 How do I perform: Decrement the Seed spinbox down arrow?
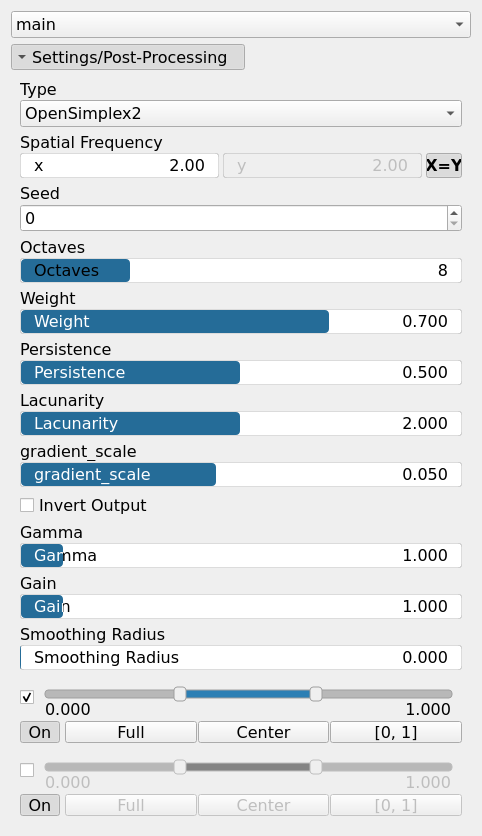pyautogui.click(x=454, y=224)
